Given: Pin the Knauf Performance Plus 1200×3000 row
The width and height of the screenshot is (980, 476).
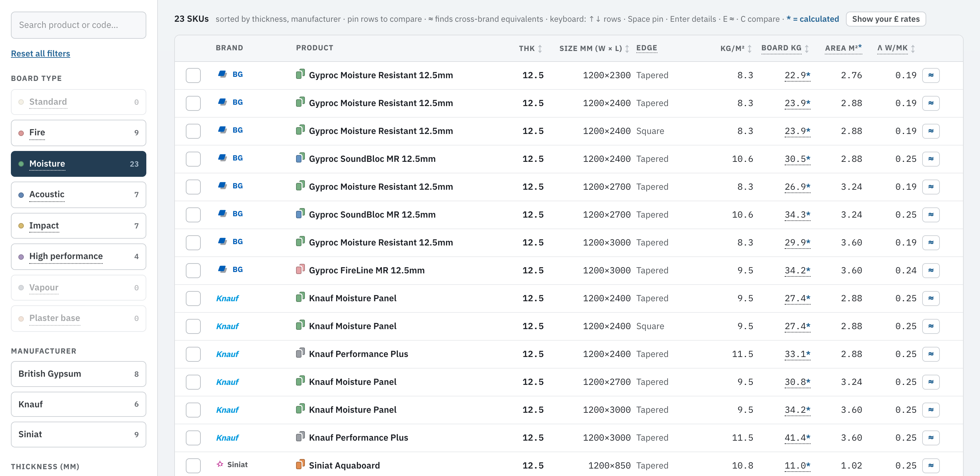Looking at the screenshot, I should 193,438.
